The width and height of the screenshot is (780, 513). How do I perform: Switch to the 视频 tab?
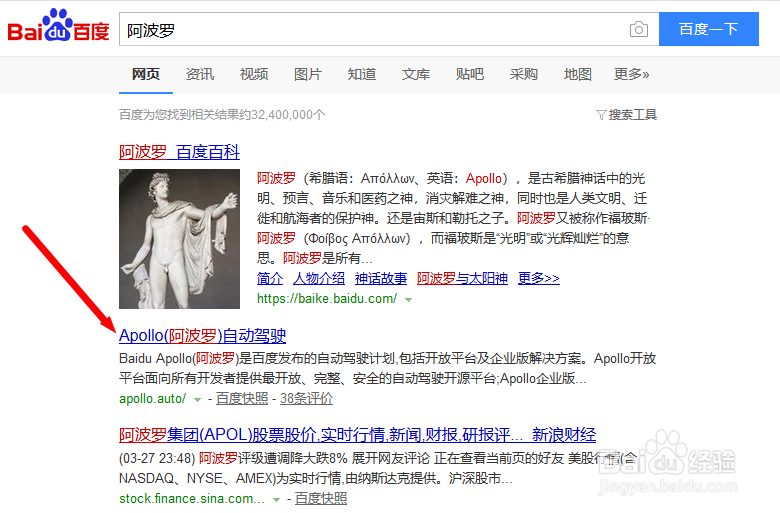point(254,74)
